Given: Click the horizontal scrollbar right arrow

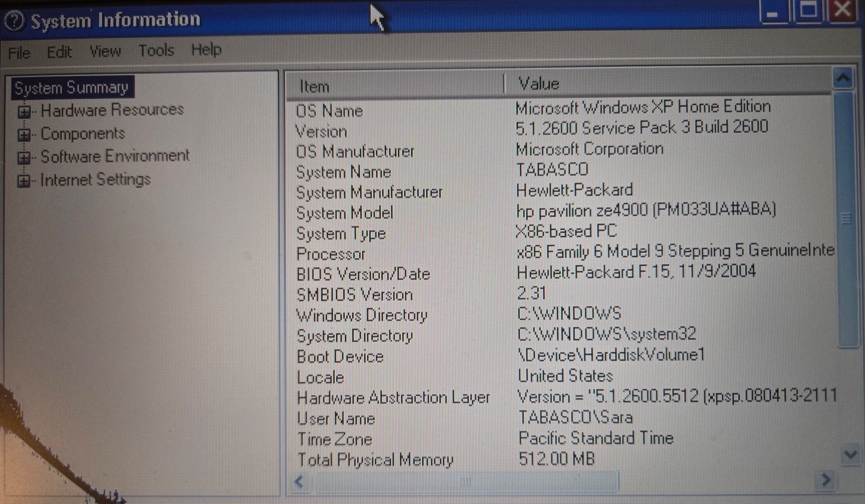Looking at the screenshot, I should [x=825, y=479].
